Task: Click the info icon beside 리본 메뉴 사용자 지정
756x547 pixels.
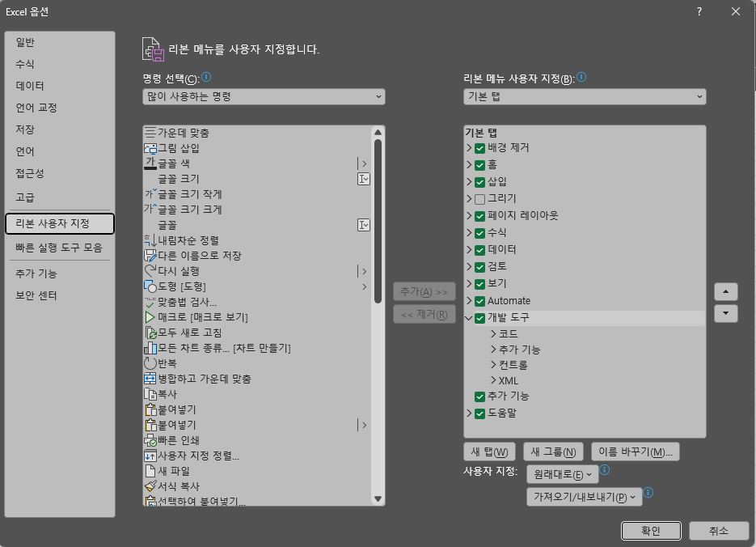Action: (x=581, y=77)
